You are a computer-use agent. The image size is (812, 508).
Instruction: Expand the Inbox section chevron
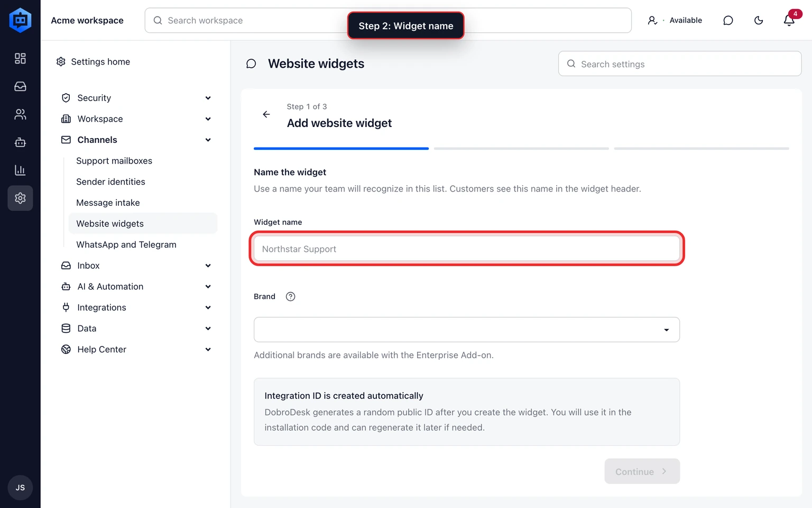208,266
